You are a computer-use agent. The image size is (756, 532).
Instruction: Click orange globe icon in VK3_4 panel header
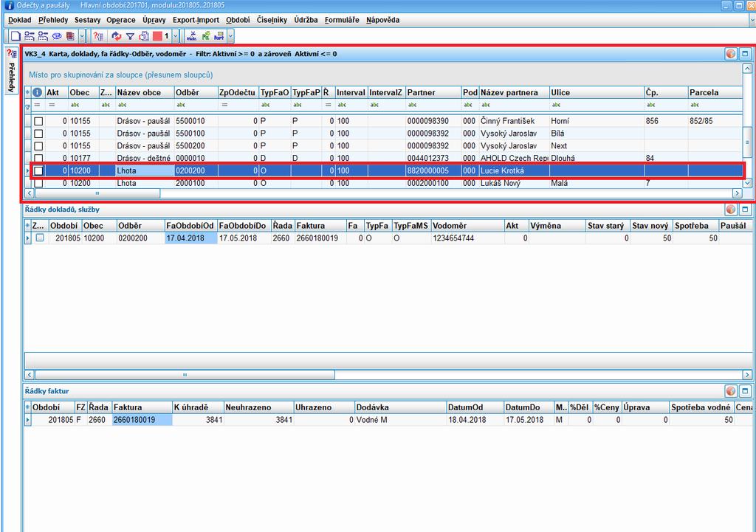coord(731,54)
